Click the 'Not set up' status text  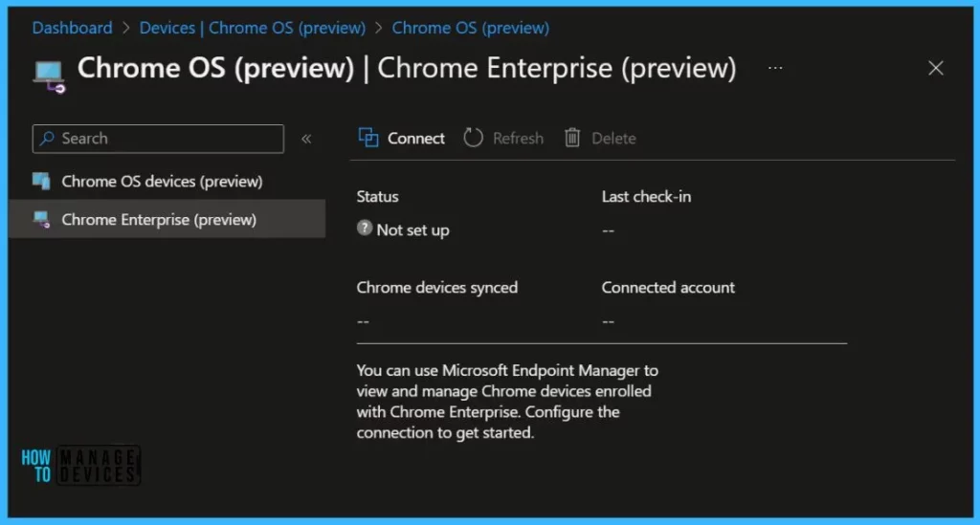point(412,230)
